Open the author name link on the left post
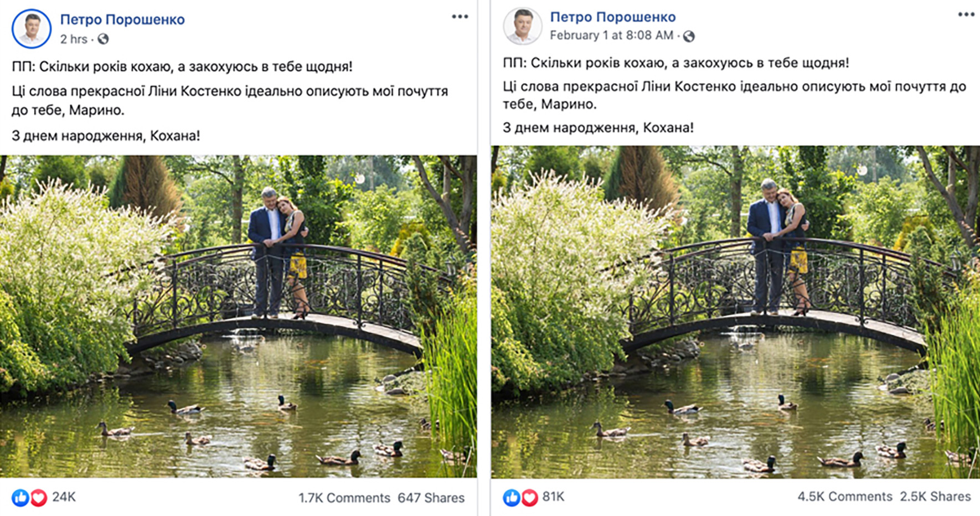Image resolution: width=980 pixels, height=516 pixels. (122, 19)
